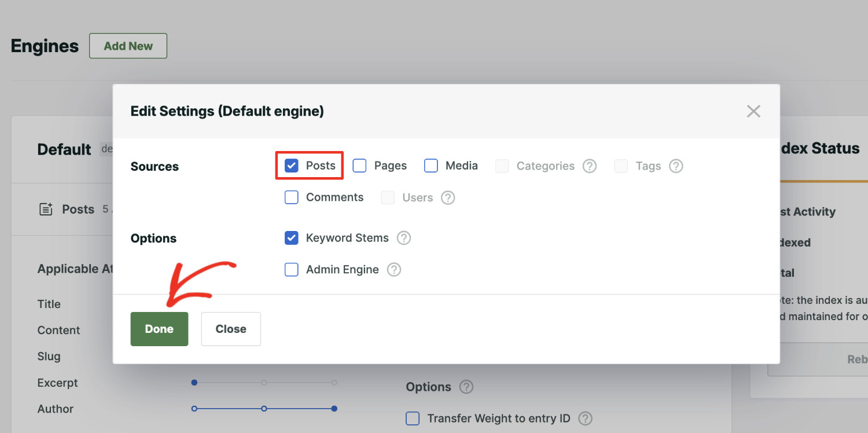868x433 pixels.
Task: Click the Add New engine button
Action: tap(128, 46)
